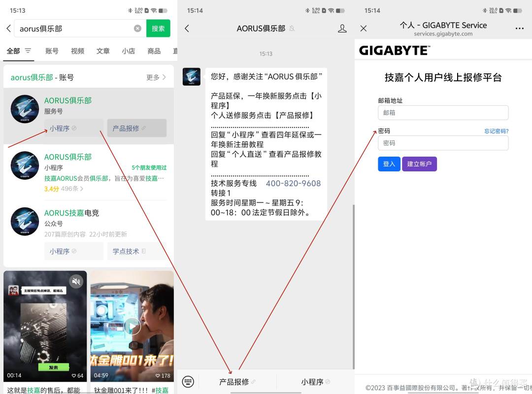The width and height of the screenshot is (532, 394).
Task: Open 小程序 in the chat bottom menu
Action: pyautogui.click(x=316, y=382)
